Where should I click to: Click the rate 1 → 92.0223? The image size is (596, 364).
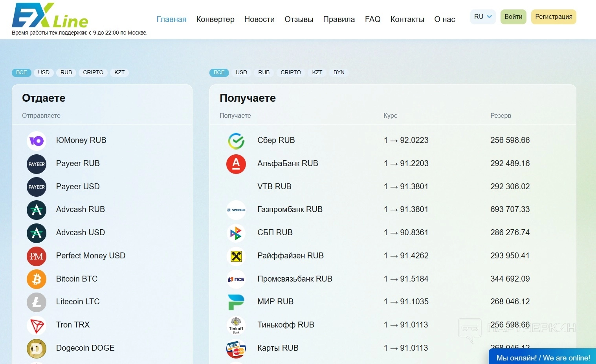[406, 140]
